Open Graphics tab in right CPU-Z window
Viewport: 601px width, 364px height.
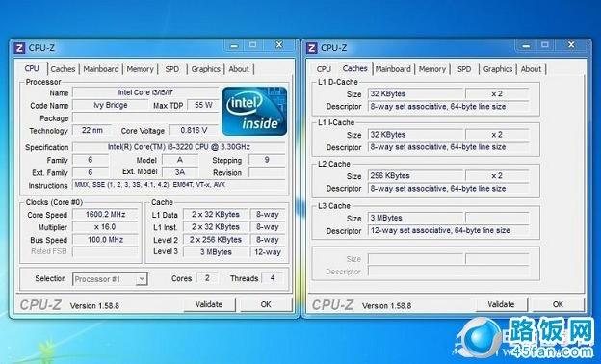[x=498, y=69]
